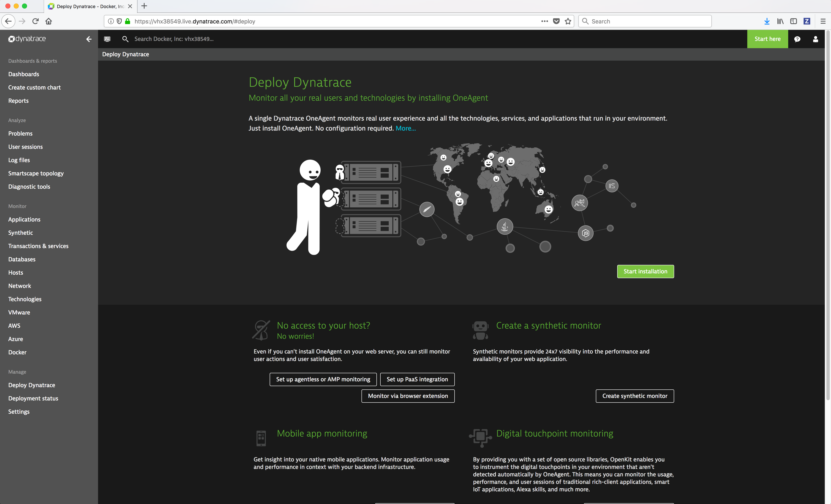The height and width of the screenshot is (504, 831).
Task: Open Azure page
Action: click(16, 339)
